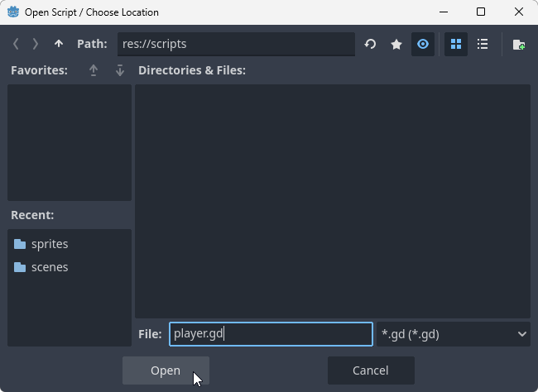Go back to the previous folder
This screenshot has width=538, height=392.
[x=16, y=44]
